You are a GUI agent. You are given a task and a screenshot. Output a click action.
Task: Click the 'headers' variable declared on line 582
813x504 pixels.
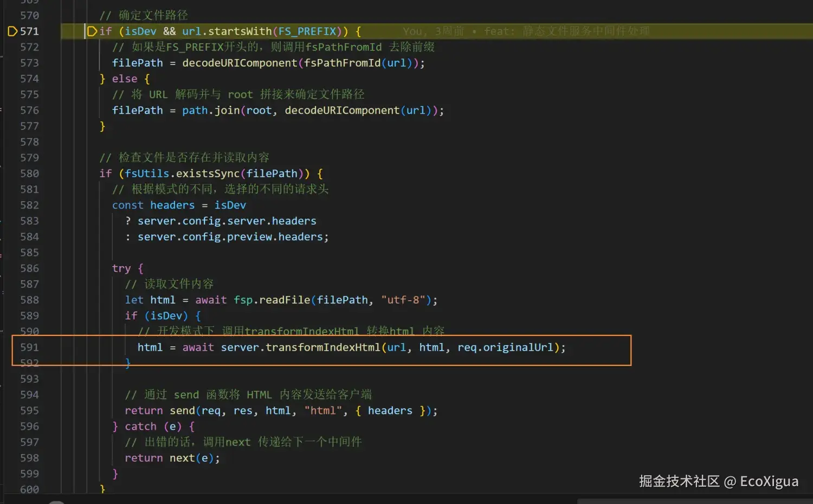[172, 205]
